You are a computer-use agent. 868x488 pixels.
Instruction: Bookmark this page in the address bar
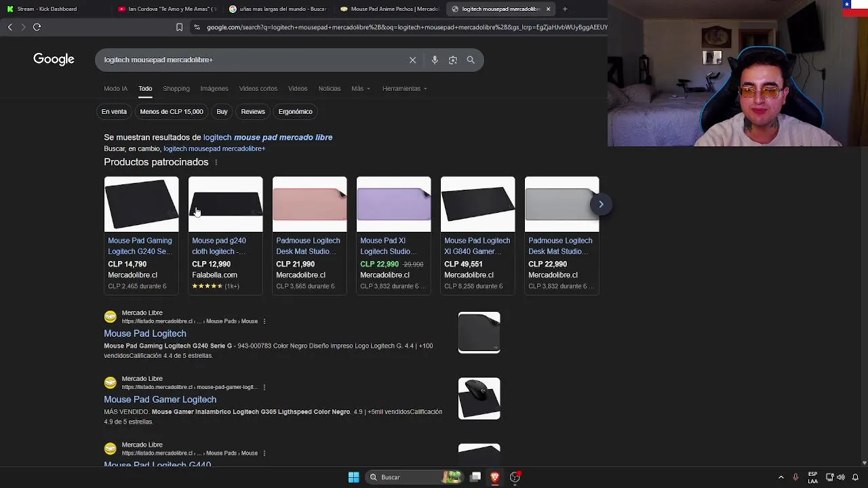(179, 27)
